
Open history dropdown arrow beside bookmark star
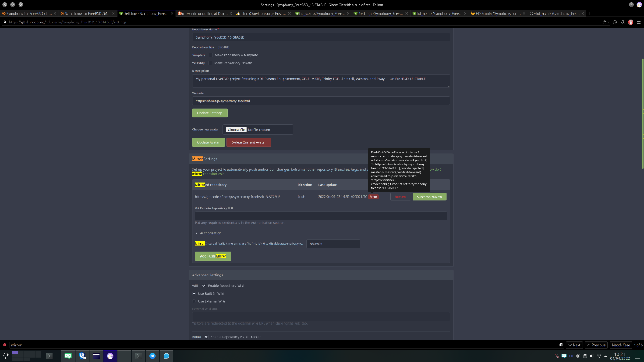click(x=609, y=22)
